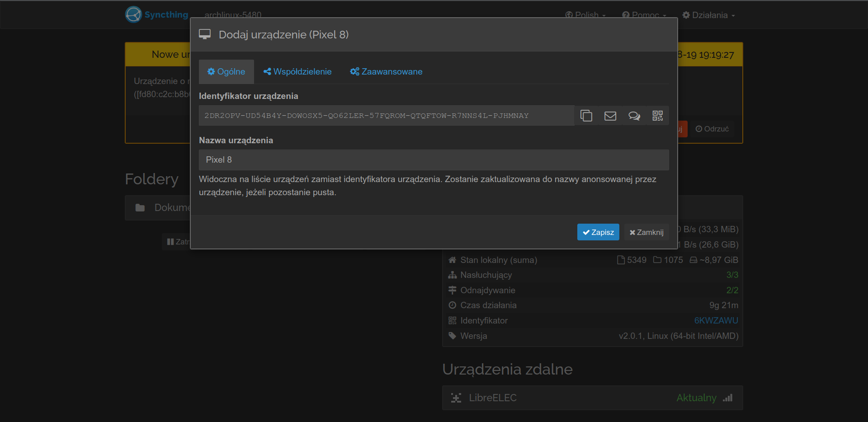Select the device identifier text field
Screen dimensions: 868x422
[x=386, y=116]
